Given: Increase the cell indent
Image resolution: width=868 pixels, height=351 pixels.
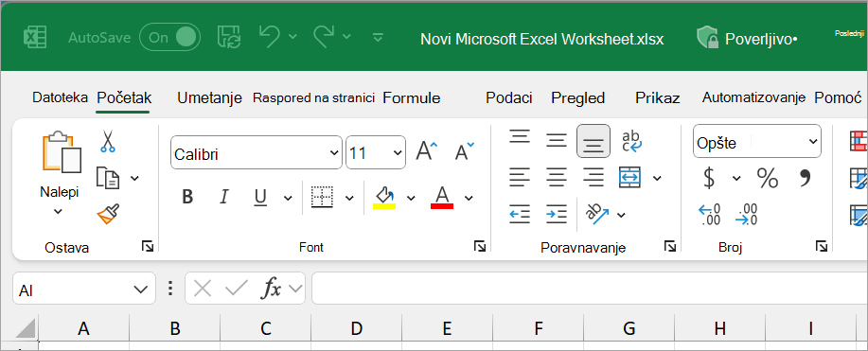Looking at the screenshot, I should tap(557, 213).
